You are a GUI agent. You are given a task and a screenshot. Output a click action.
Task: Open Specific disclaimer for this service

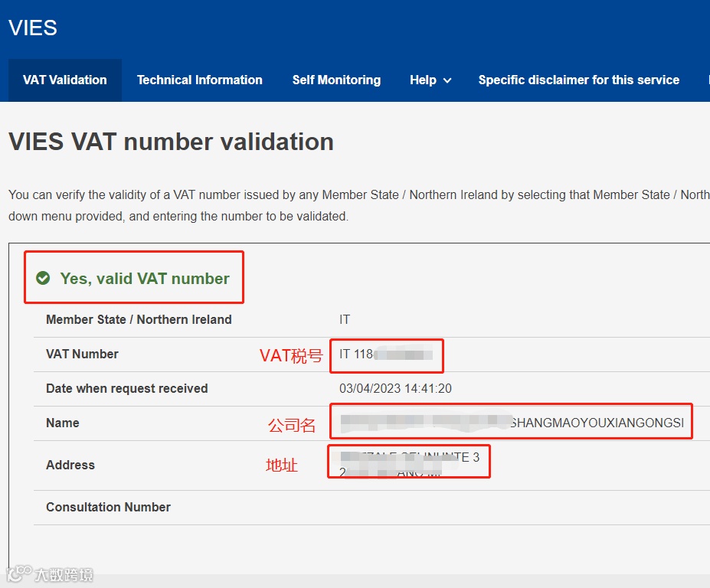579,80
